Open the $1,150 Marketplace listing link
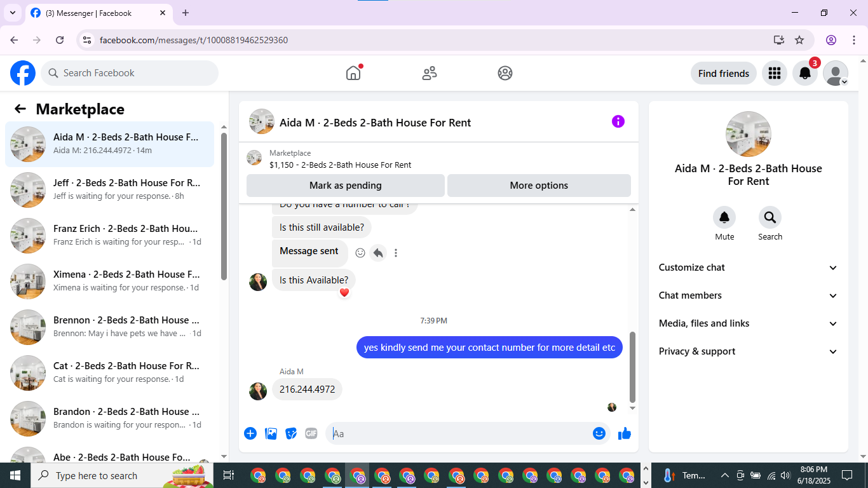Viewport: 868px width, 488px height. tap(340, 165)
